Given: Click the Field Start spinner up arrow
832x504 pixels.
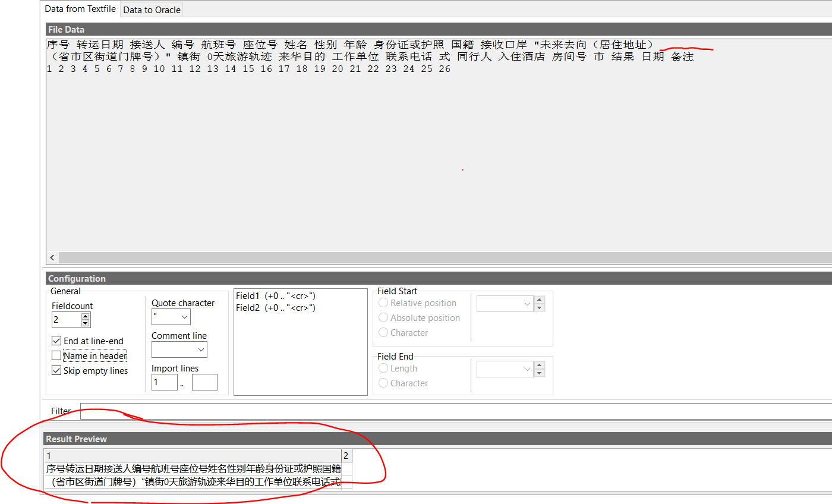Looking at the screenshot, I should 540,300.
